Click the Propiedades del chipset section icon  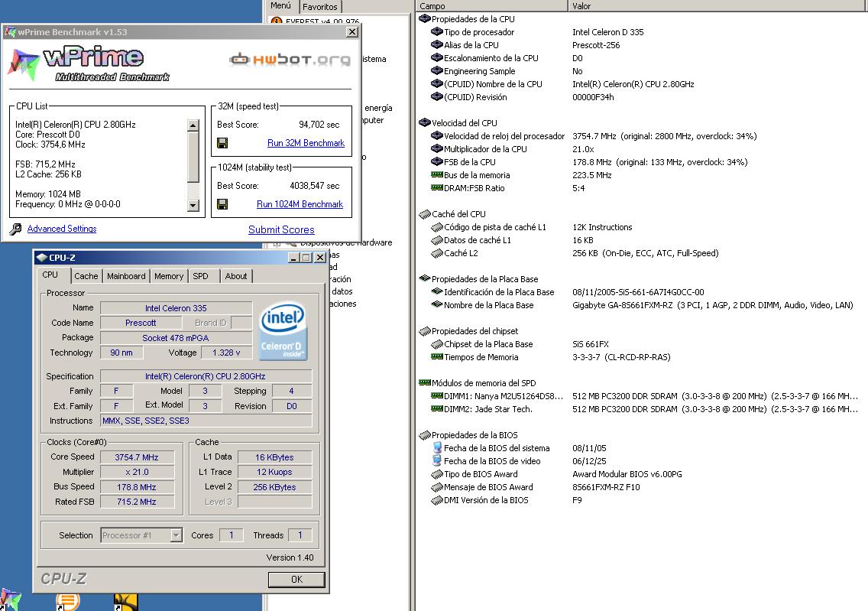coord(425,330)
